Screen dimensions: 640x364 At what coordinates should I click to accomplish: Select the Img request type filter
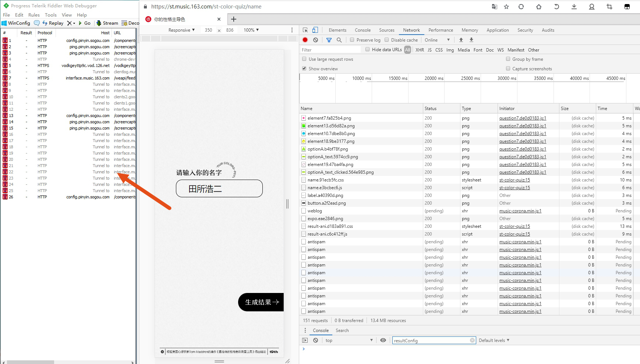point(450,50)
